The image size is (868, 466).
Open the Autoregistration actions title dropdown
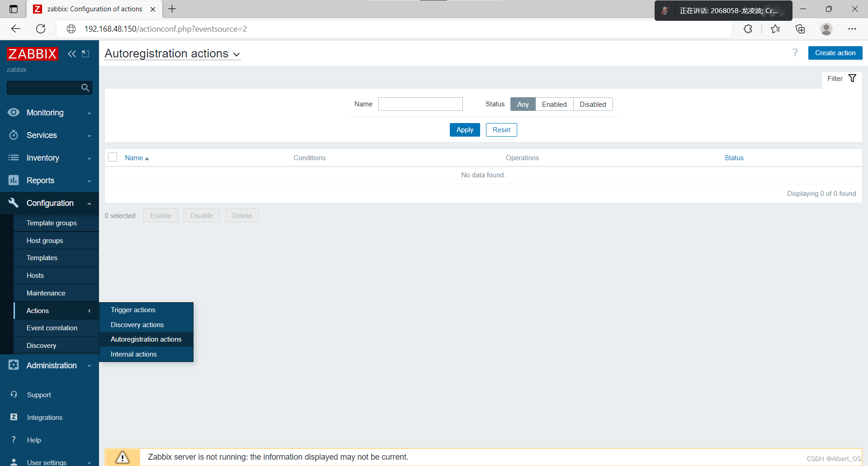coord(172,53)
